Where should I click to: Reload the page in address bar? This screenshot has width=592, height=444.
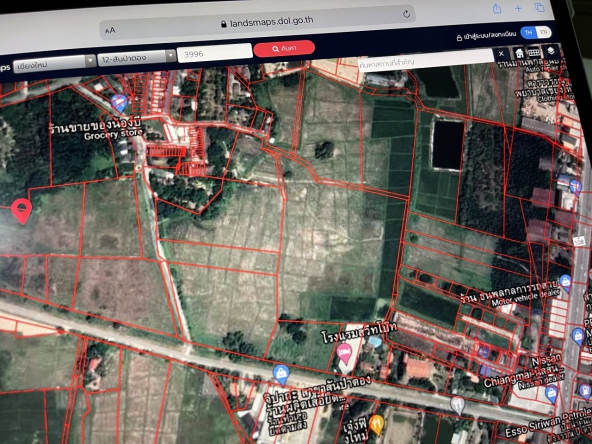point(406,14)
